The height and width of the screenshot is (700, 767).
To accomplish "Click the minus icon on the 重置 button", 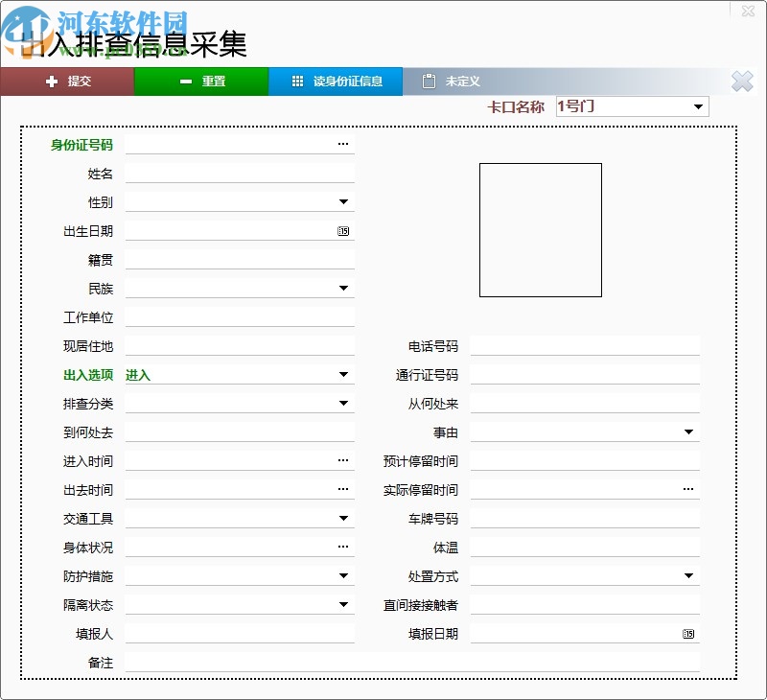I will 185,81.
